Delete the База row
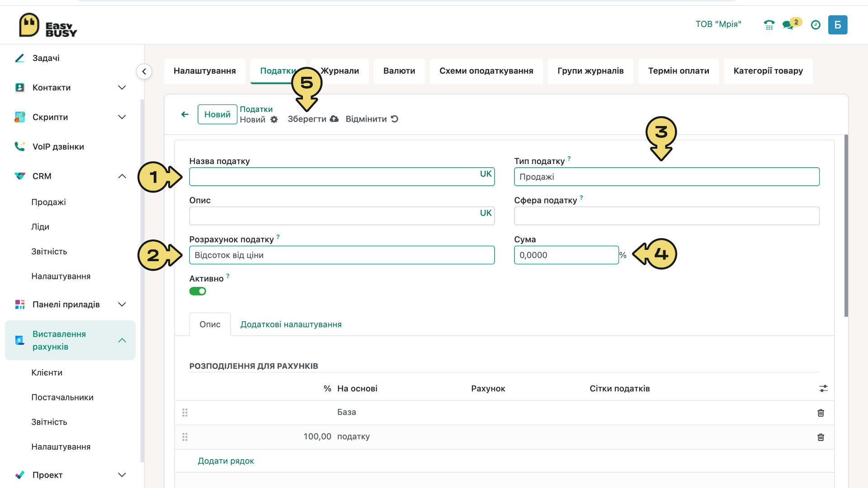The height and width of the screenshot is (488, 868). coord(821,413)
